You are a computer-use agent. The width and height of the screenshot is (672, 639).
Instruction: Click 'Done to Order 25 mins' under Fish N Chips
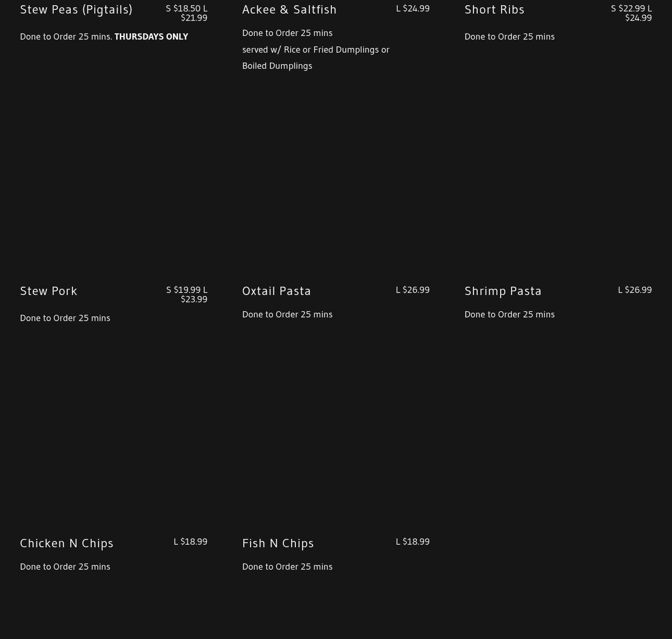click(287, 567)
